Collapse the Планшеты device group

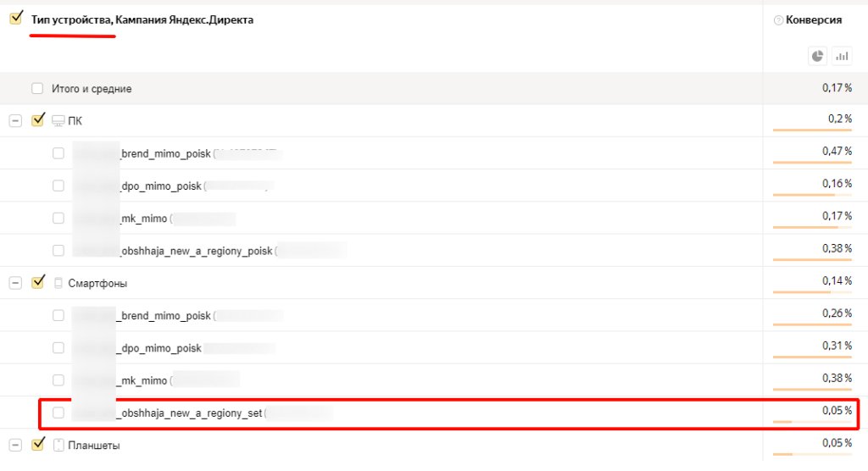coord(15,445)
